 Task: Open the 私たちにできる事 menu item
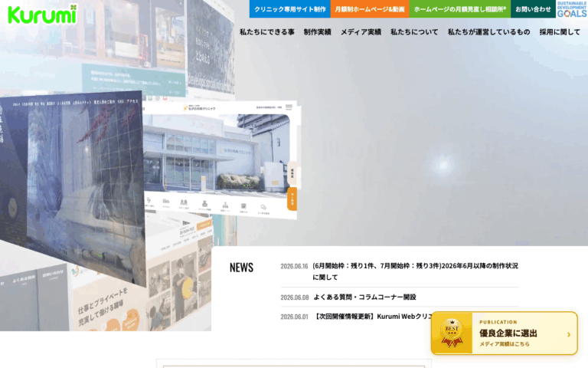coord(267,32)
